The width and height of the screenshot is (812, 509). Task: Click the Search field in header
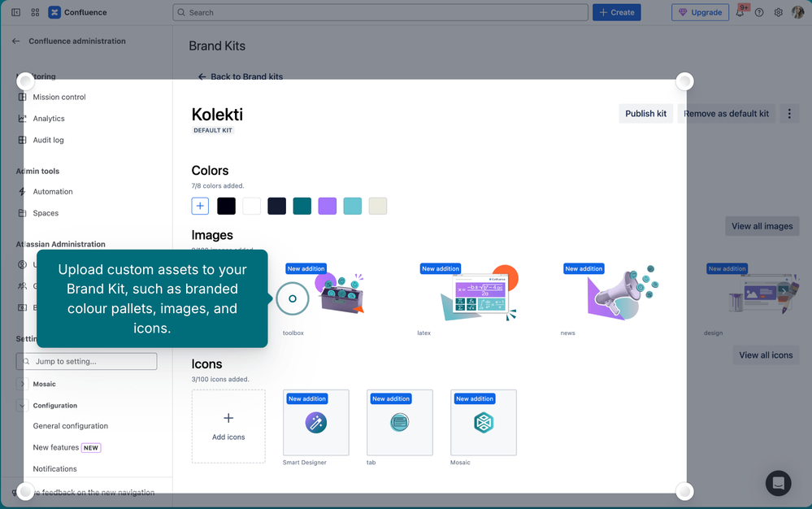point(380,12)
